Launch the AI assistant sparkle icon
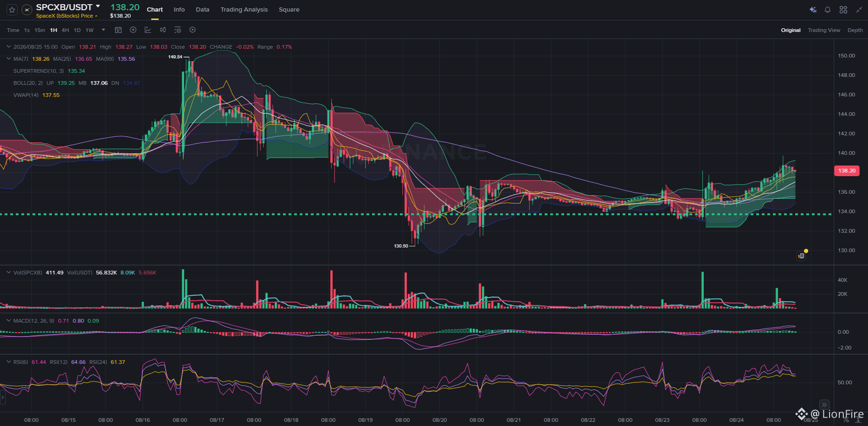 (x=813, y=10)
